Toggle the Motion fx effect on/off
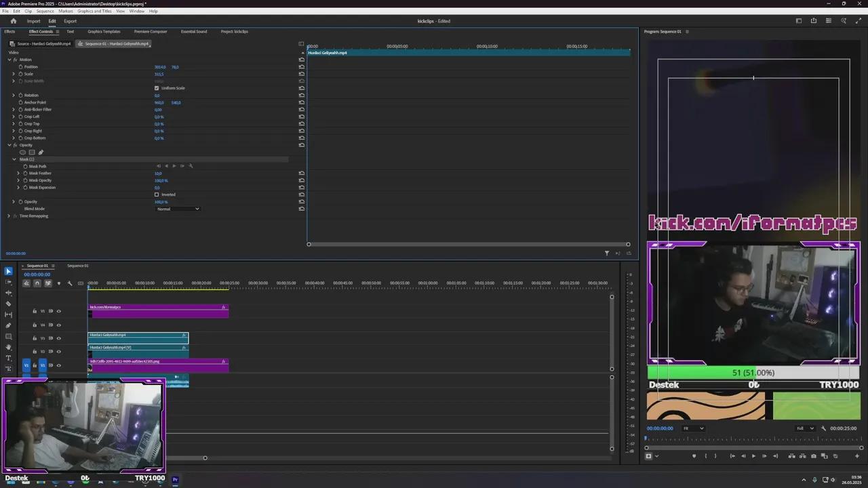868x488 pixels. click(15, 60)
